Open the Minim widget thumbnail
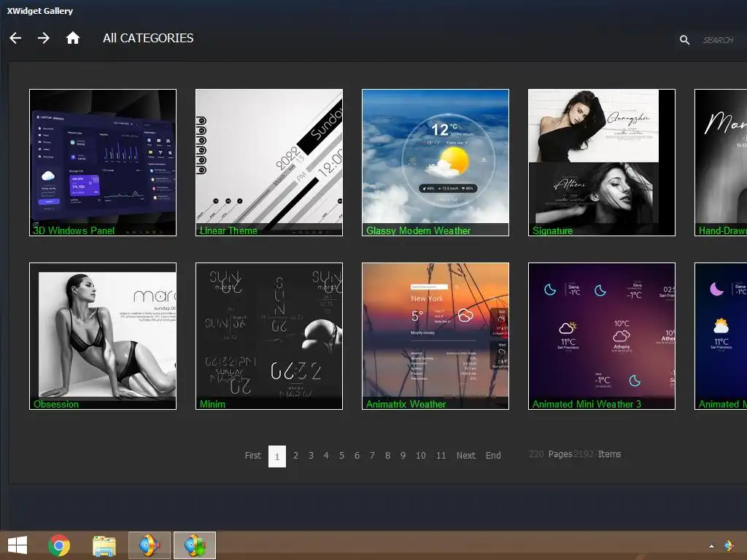Screen dimensions: 747x560 (269, 336)
